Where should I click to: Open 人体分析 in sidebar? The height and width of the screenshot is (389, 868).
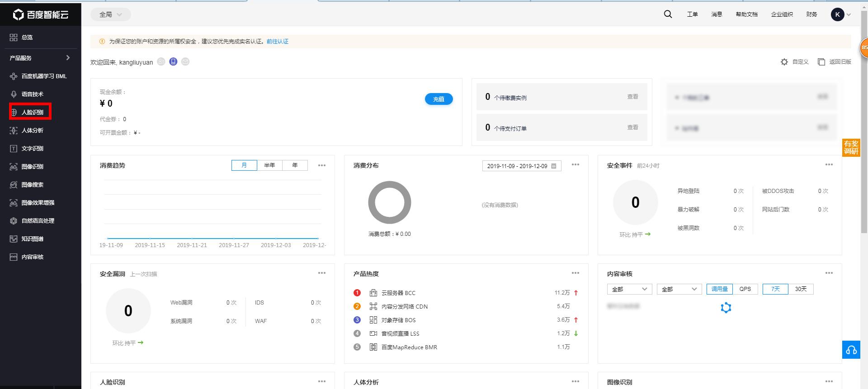(27, 131)
